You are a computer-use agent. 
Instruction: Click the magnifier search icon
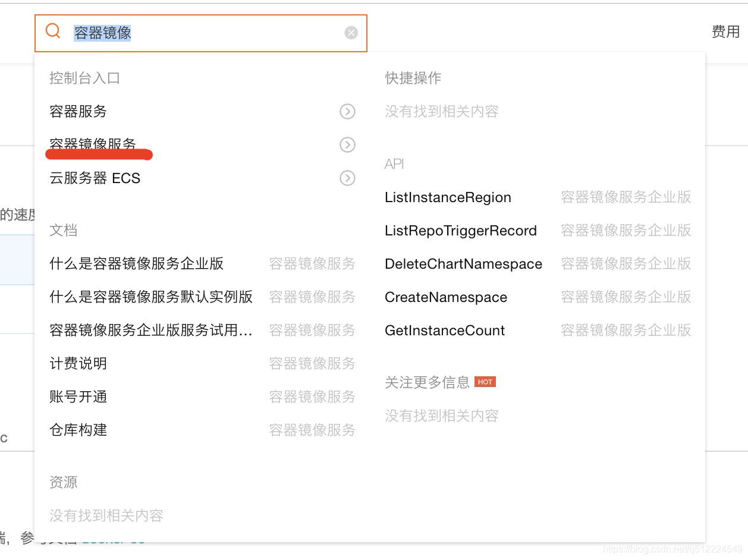pyautogui.click(x=53, y=31)
